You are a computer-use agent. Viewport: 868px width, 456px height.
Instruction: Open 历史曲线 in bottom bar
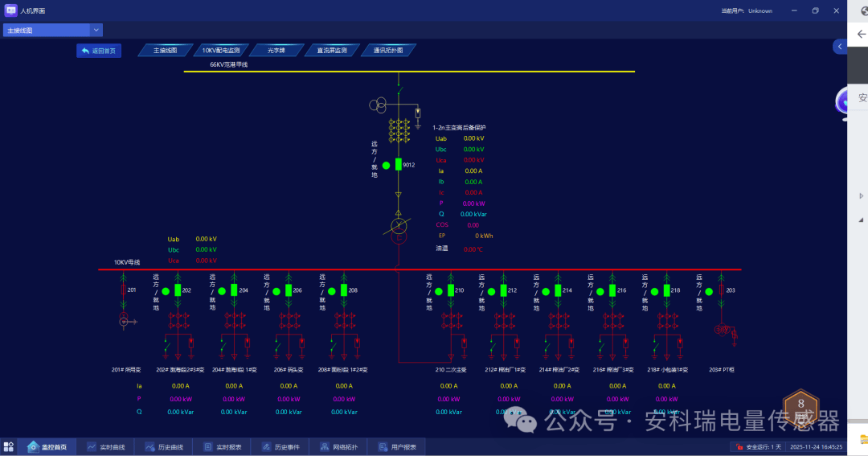pos(165,446)
